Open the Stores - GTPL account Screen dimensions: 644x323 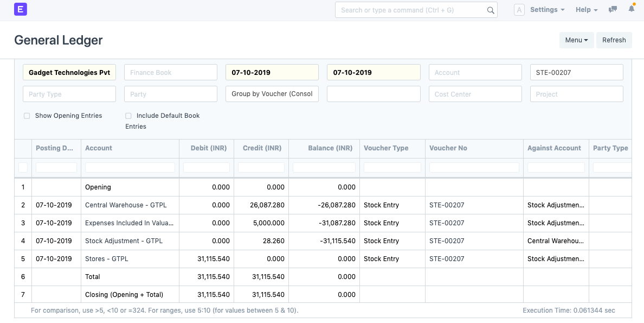coord(106,259)
